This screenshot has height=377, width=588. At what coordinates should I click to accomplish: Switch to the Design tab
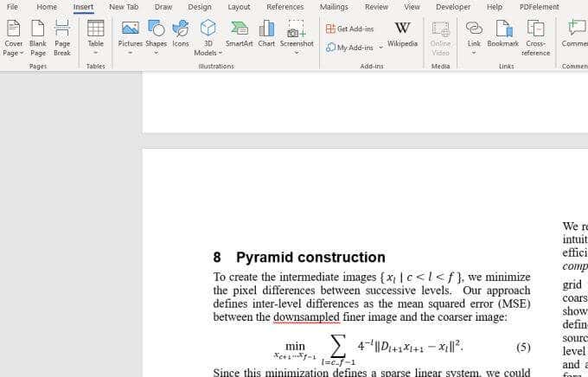[200, 7]
